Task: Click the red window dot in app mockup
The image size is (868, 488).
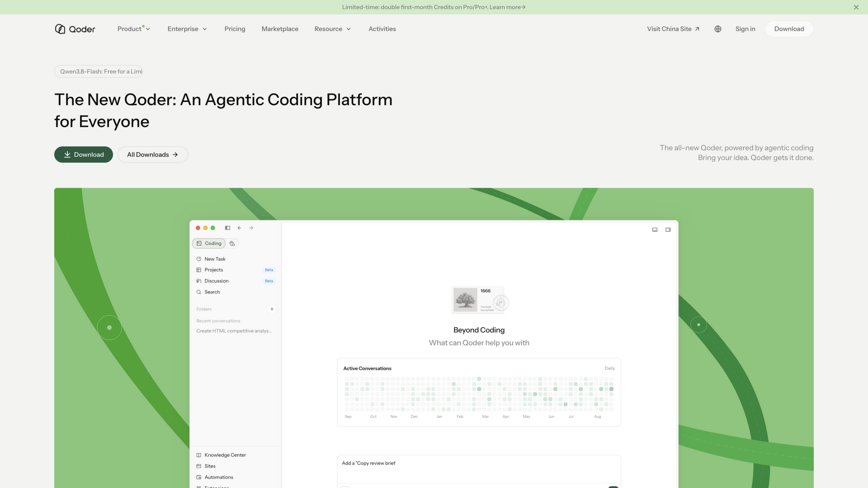Action: click(198, 228)
